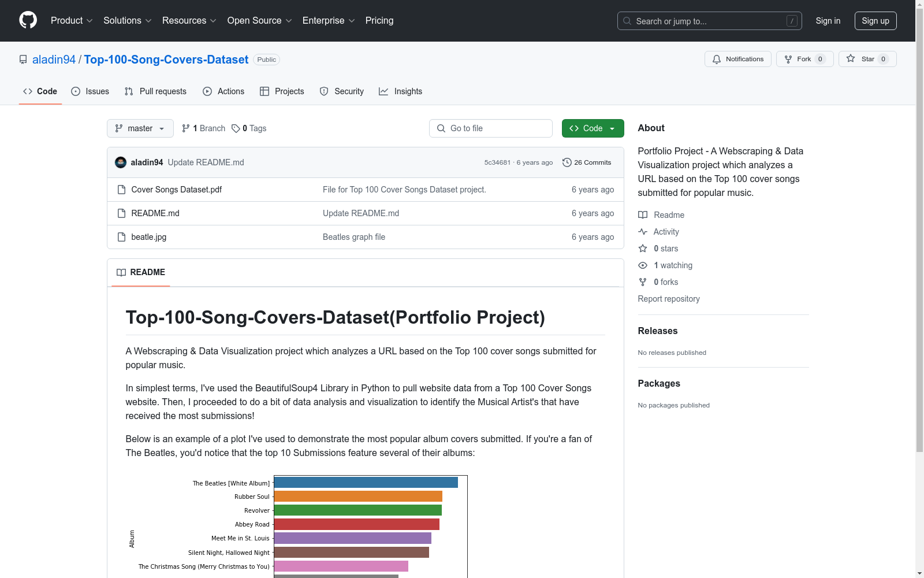
Task: Click the aladin94 avatar in commit row
Action: [121, 162]
